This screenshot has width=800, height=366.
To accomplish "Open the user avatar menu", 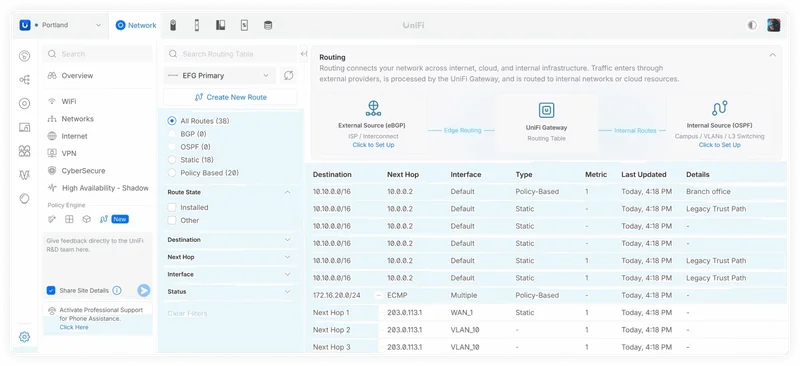I will point(773,25).
